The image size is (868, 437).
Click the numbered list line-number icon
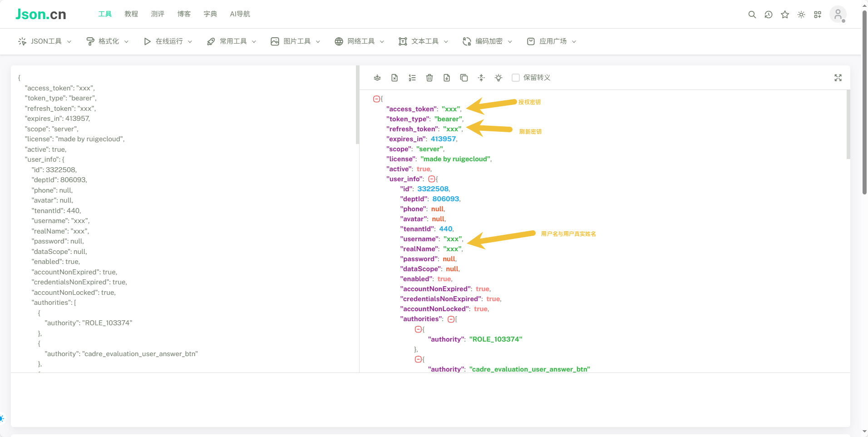pyautogui.click(x=412, y=78)
